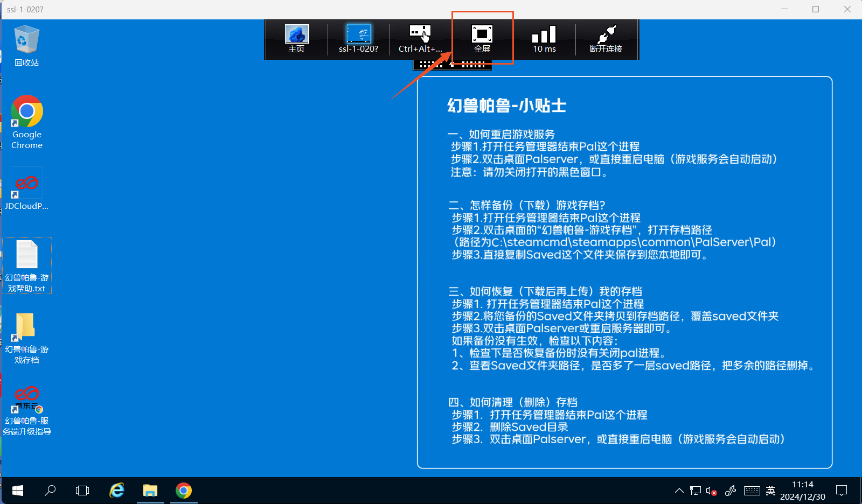This screenshot has height=504, width=862.
Task: Switch the 英 input language indicator
Action: click(x=771, y=491)
